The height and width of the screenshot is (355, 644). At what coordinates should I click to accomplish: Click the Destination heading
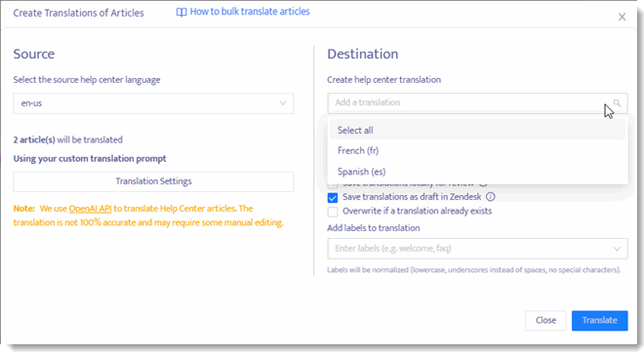[x=363, y=55]
